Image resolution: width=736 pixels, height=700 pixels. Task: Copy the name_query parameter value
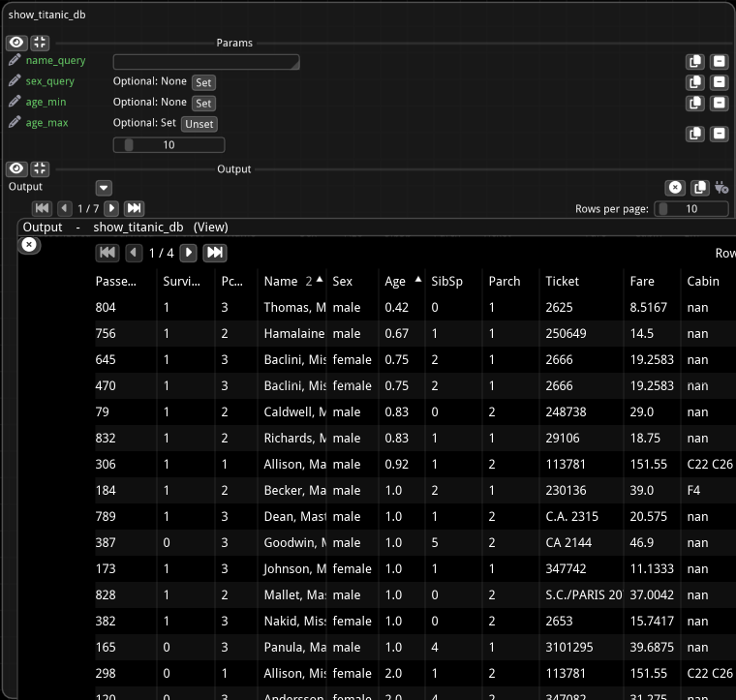[694, 62]
